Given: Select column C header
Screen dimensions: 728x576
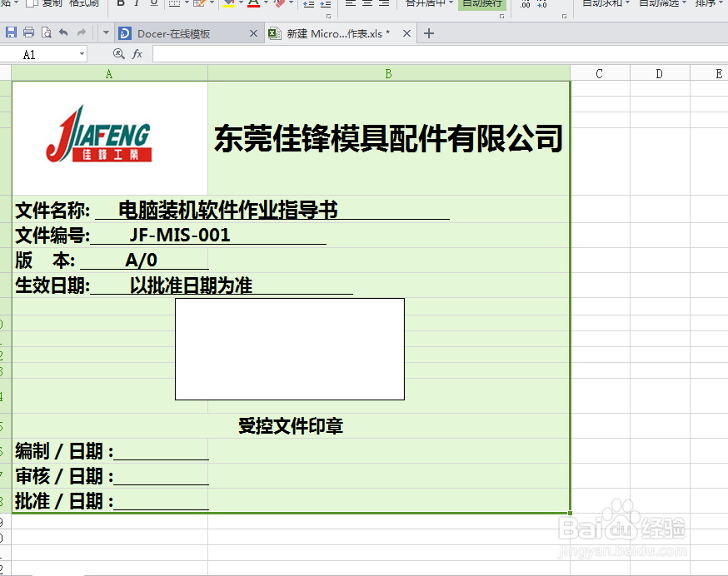Looking at the screenshot, I should click(600, 73).
